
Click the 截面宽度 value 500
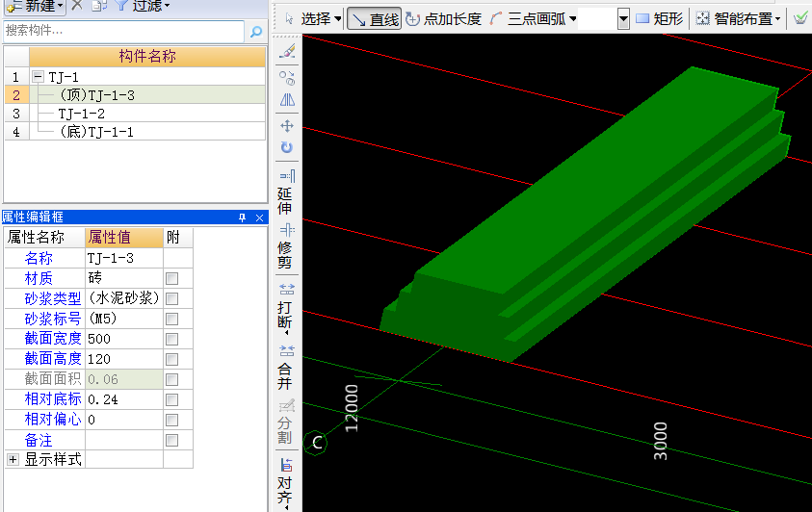124,339
